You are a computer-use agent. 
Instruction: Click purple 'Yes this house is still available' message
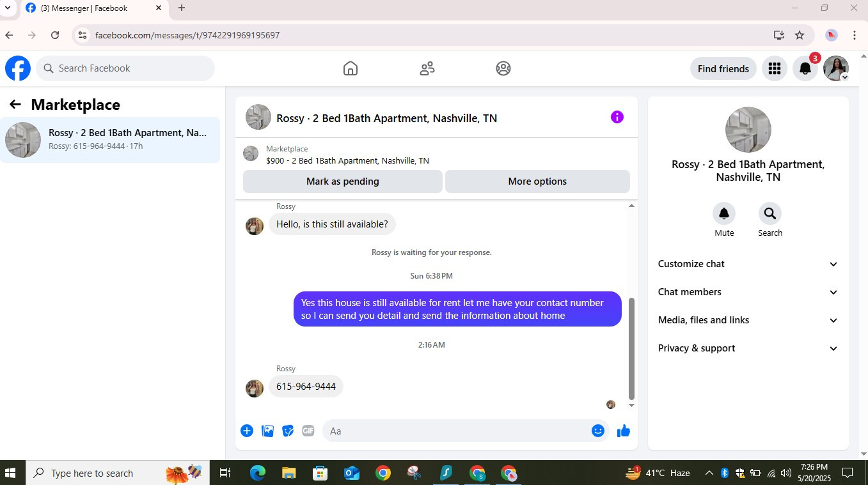coord(457,309)
